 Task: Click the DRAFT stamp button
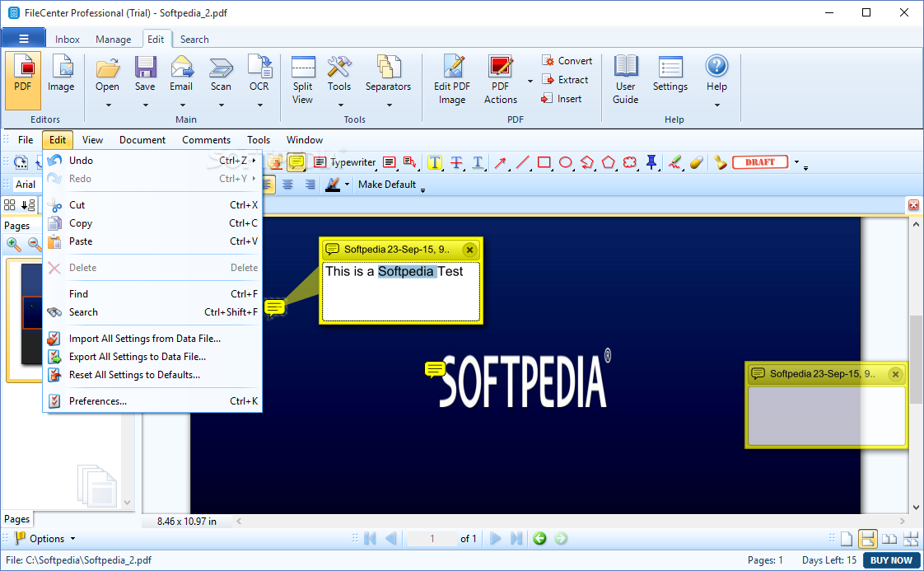(760, 162)
